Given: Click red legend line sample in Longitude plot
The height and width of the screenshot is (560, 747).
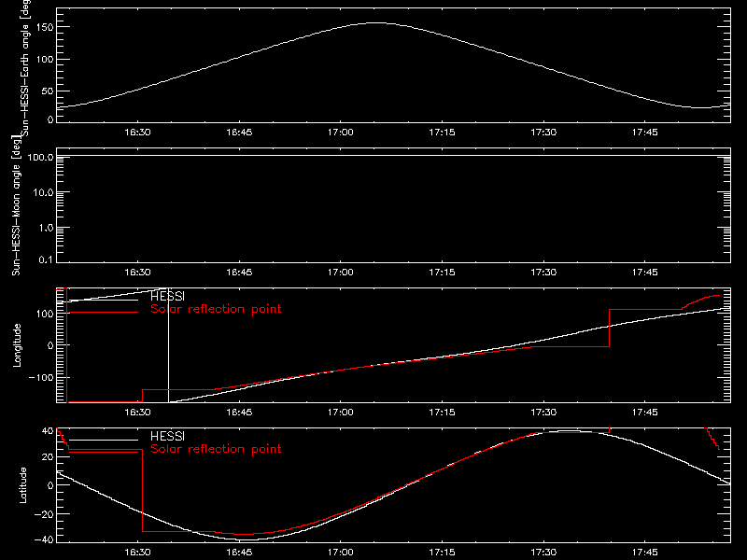Looking at the screenshot, I should (x=104, y=313).
